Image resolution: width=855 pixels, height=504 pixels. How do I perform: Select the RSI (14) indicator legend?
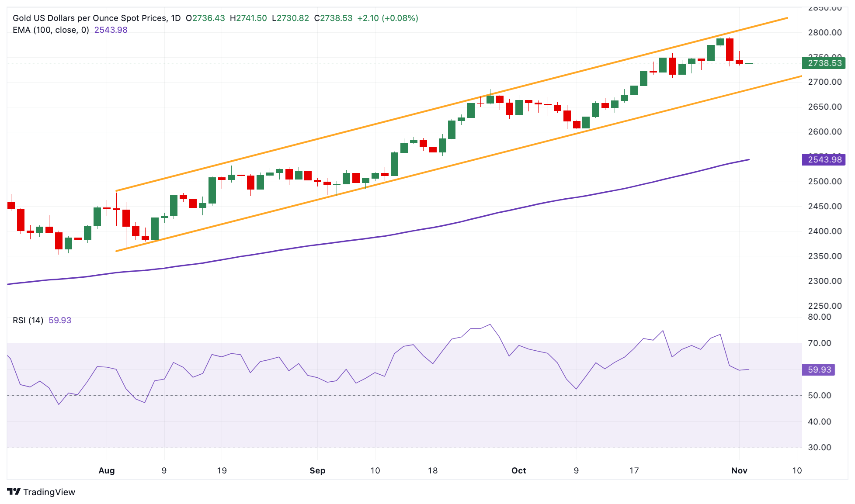pos(28,321)
